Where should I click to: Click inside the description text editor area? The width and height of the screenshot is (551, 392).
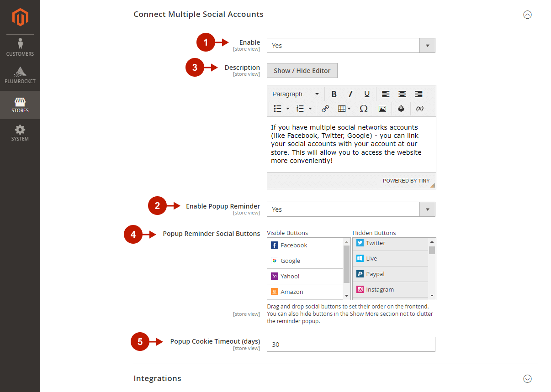coord(351,144)
